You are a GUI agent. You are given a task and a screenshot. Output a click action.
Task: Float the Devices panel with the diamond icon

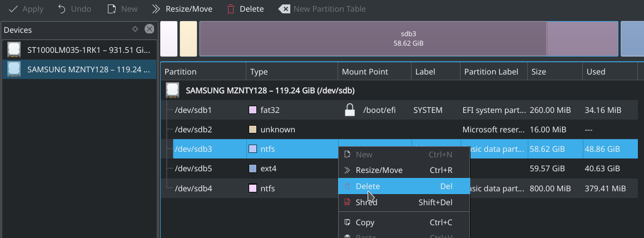coord(135,29)
